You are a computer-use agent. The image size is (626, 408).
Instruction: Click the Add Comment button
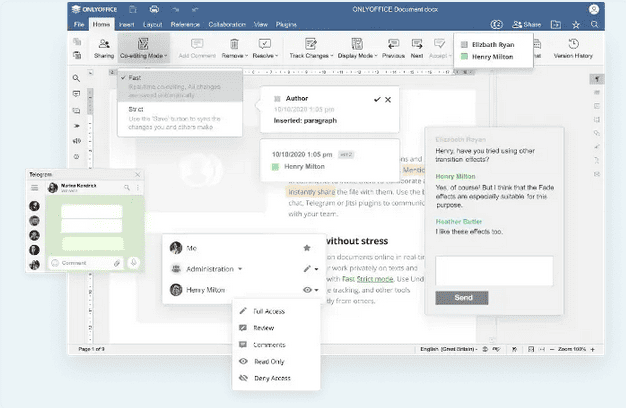(x=197, y=48)
